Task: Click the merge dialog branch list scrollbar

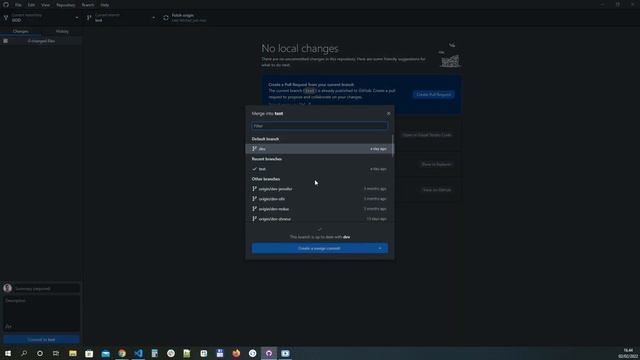Action: 393,146
